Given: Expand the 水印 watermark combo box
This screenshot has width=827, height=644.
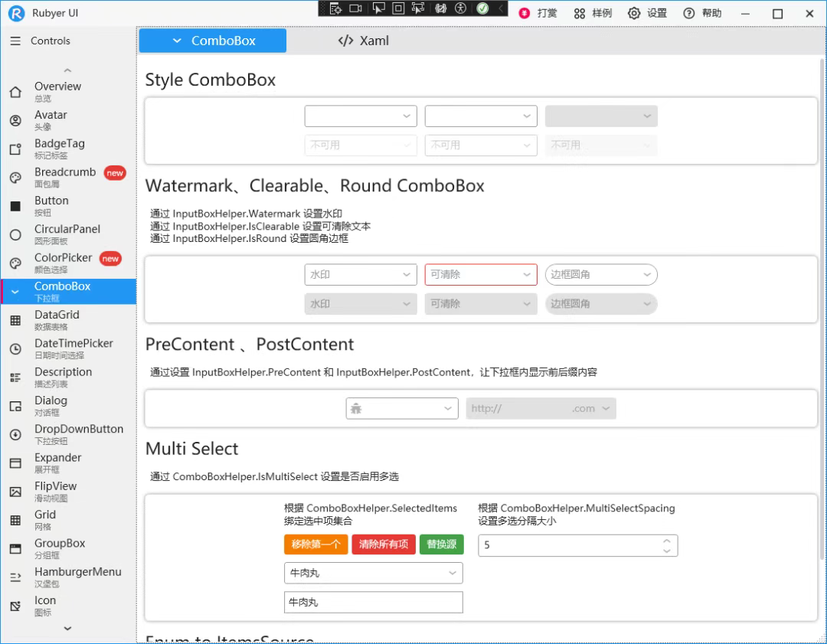Looking at the screenshot, I should coord(361,274).
